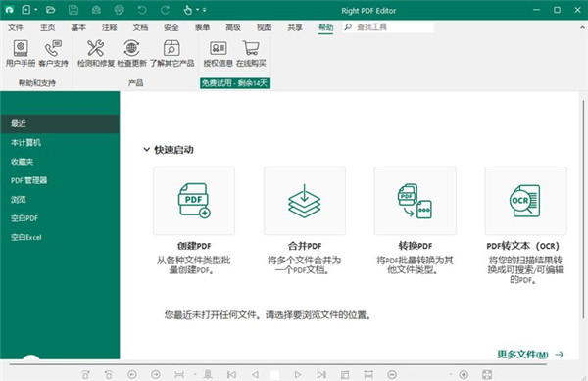Collapse the 快速启动 section chevron

coord(147,150)
